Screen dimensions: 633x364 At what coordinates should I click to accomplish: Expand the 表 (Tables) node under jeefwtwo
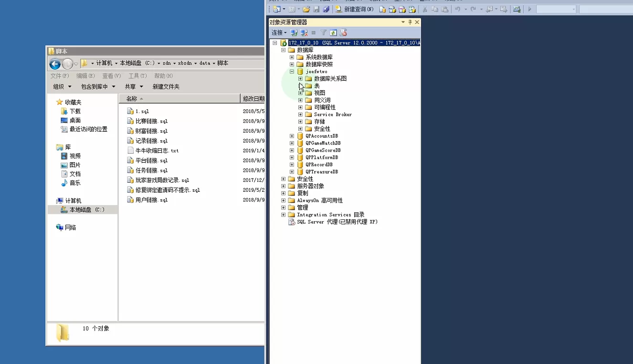click(x=300, y=86)
